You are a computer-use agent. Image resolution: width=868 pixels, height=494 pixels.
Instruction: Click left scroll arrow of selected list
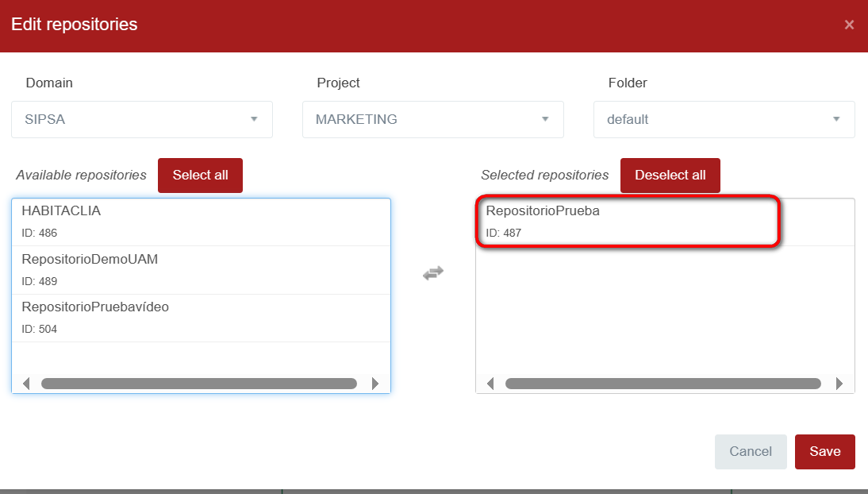pyautogui.click(x=490, y=384)
